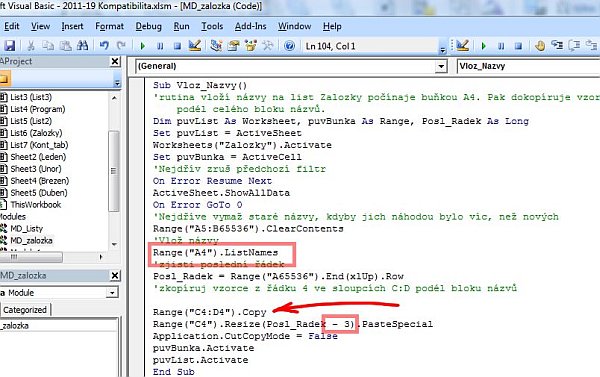The image size is (600, 377).
Task: Reset from the Debug toolbar stop icon
Action: (518, 46)
